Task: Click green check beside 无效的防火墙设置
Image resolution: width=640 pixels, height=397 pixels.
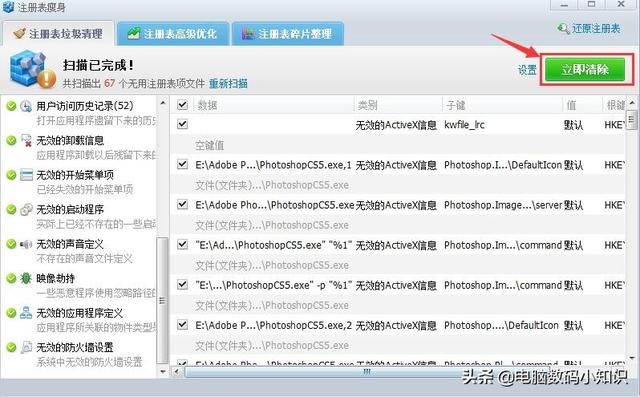Action: (x=11, y=347)
